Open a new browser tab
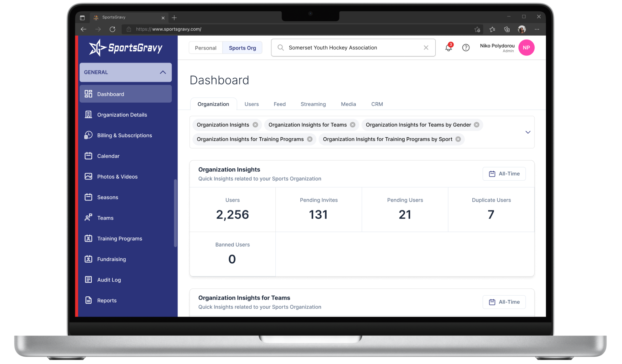The width and height of the screenshot is (622, 364). pyautogui.click(x=174, y=17)
